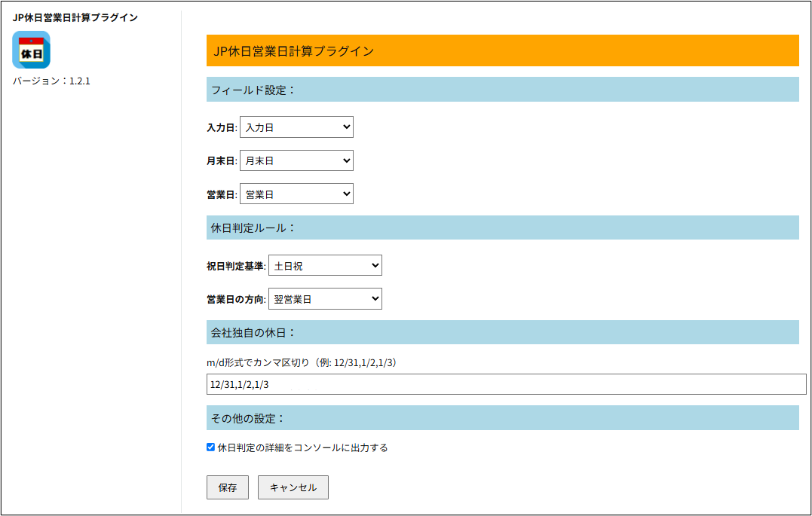Click the 入力日 field label

(221, 128)
